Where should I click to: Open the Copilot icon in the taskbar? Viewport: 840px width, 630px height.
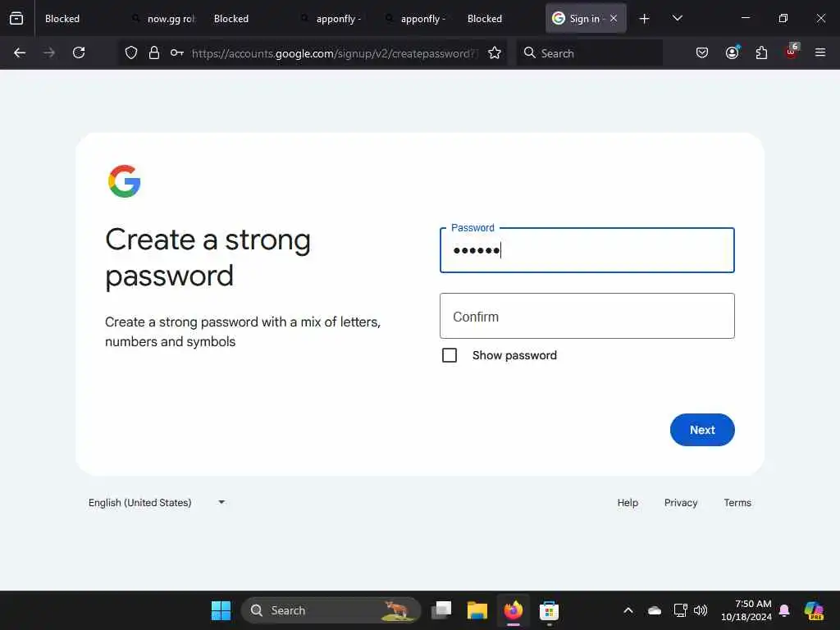click(x=814, y=610)
